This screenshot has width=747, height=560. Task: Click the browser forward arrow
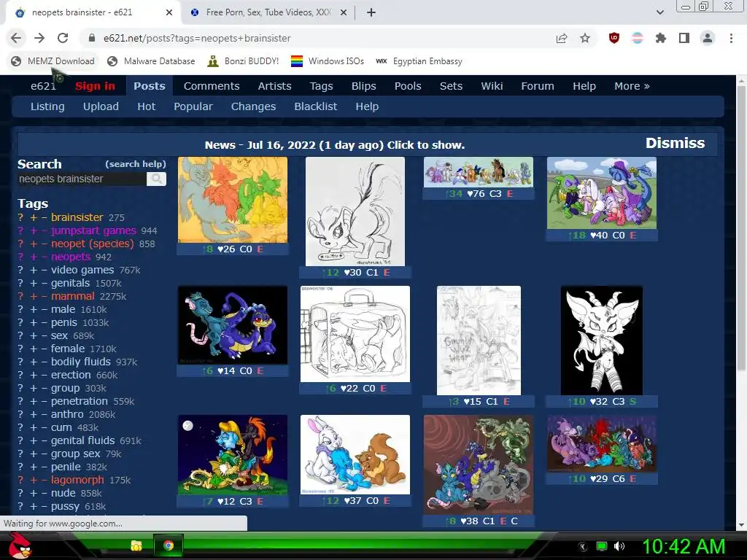click(39, 38)
